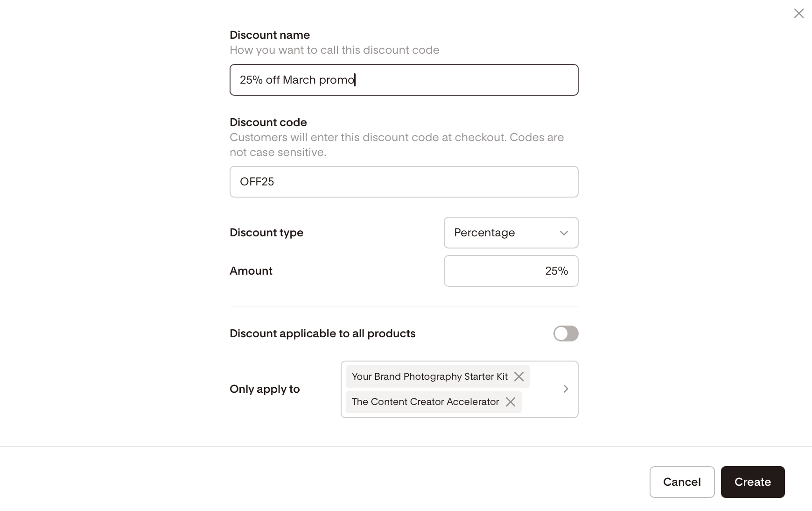
Task: Cancel the discount creation
Action: coord(682,482)
